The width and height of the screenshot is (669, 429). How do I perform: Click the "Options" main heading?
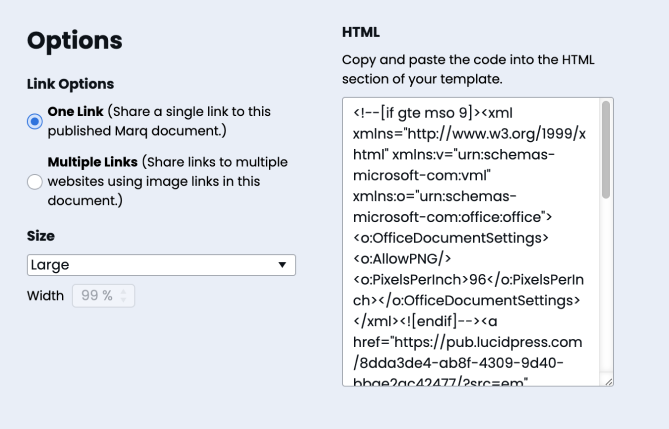point(75,41)
